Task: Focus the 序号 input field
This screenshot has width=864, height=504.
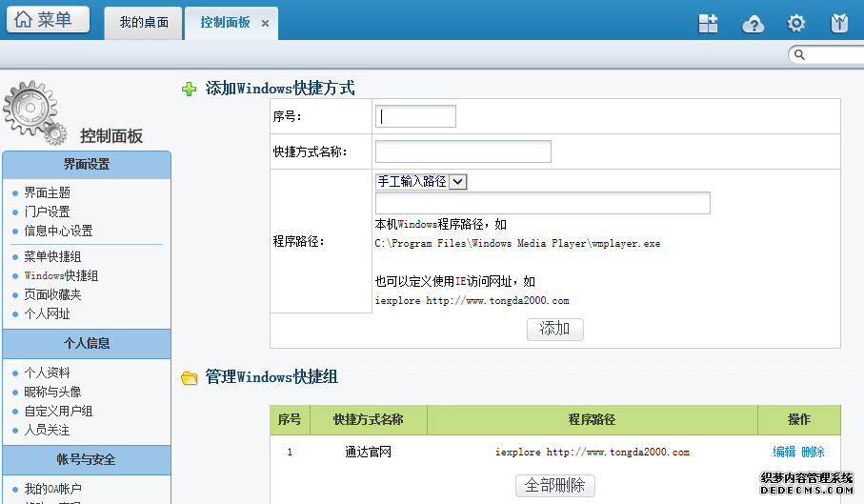Action: point(415,116)
